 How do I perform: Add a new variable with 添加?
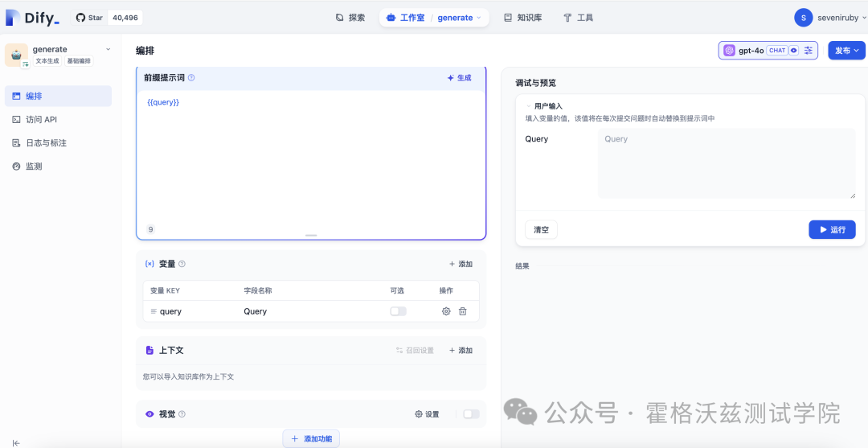tap(461, 264)
